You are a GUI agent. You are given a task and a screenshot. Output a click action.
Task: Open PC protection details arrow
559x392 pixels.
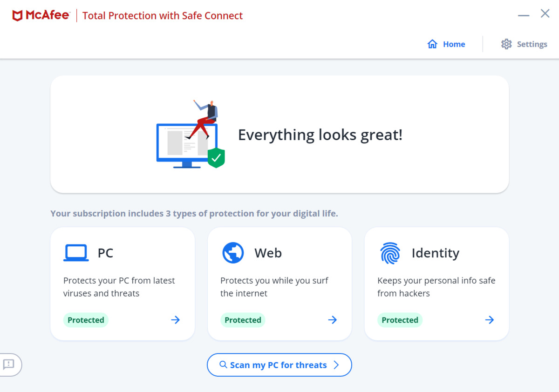coord(175,320)
